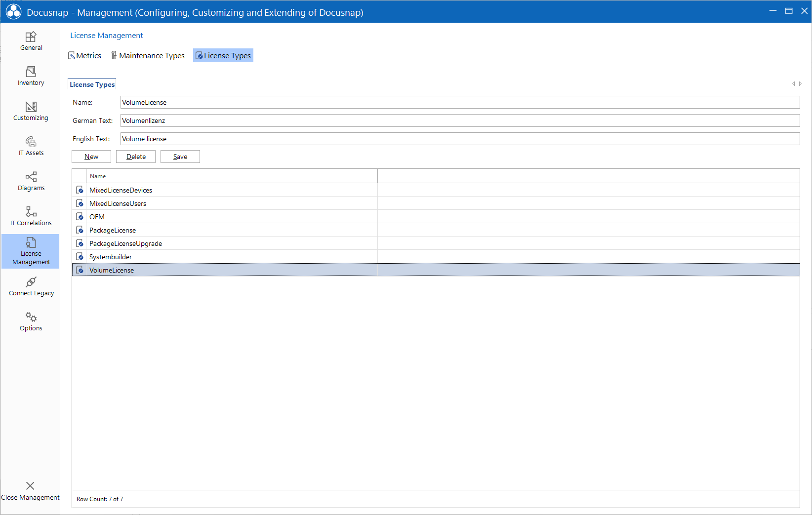
Task: Click into the Name input field
Action: point(460,102)
